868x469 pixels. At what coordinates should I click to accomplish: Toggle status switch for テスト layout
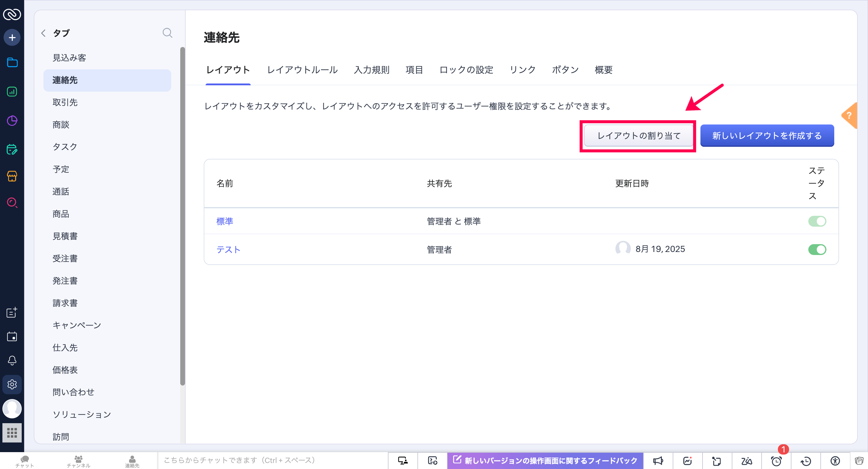point(817,249)
